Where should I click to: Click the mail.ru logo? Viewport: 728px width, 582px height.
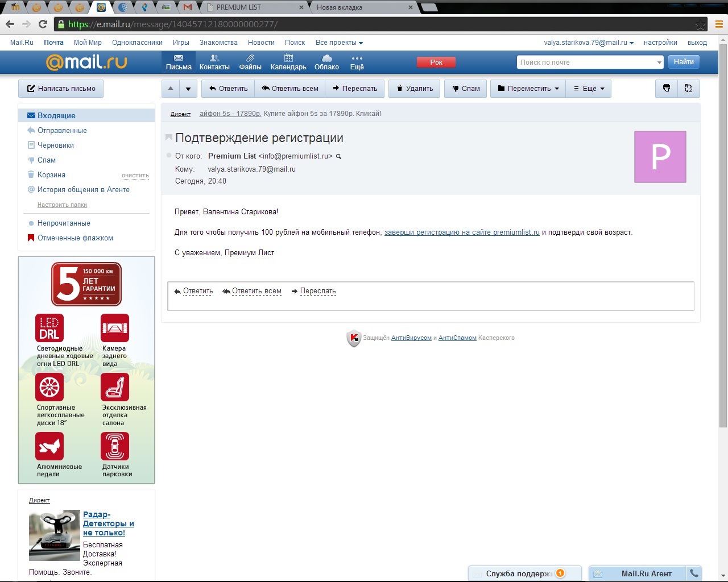(86, 62)
